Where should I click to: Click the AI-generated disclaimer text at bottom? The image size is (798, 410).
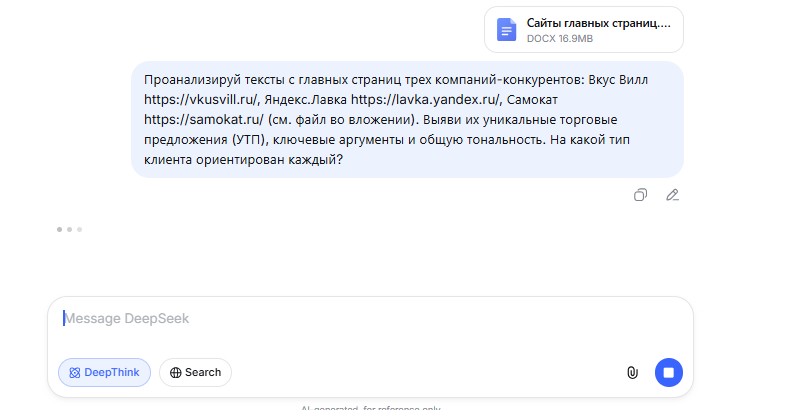tap(370, 406)
